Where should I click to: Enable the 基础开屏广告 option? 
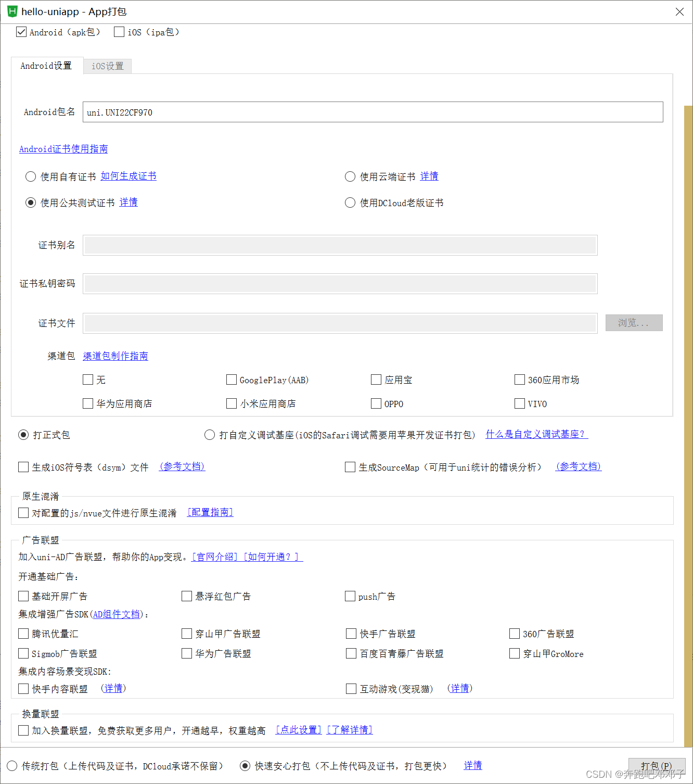click(23, 596)
